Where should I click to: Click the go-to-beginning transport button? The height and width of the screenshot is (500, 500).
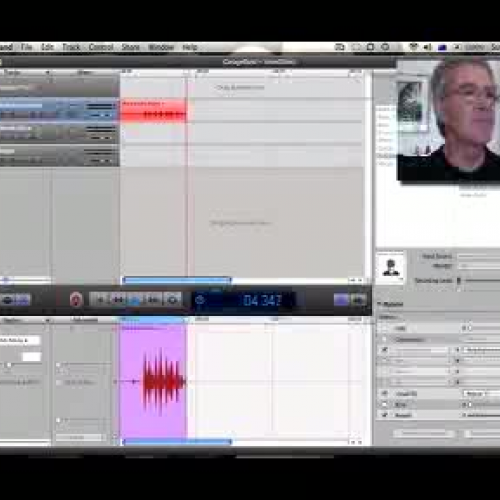(x=99, y=300)
